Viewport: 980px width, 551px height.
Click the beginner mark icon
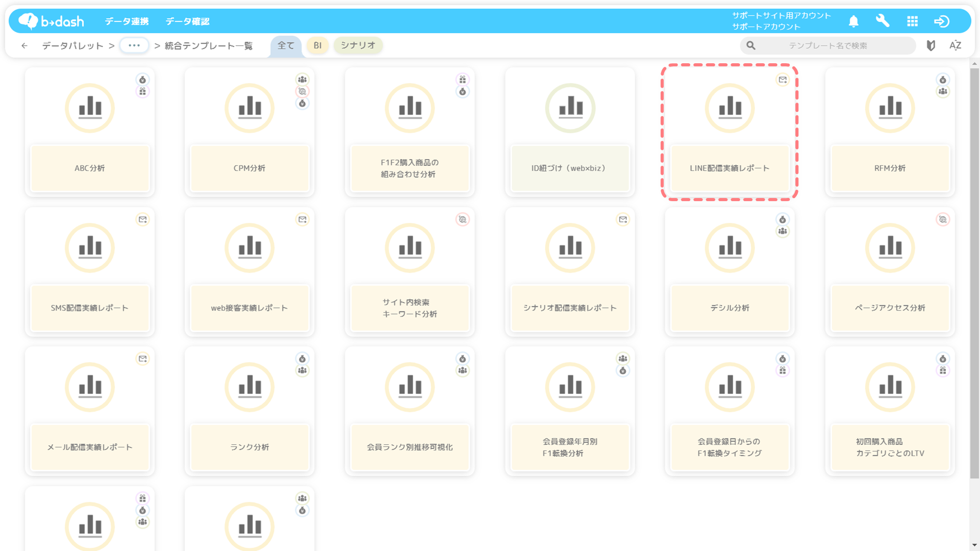tap(931, 46)
